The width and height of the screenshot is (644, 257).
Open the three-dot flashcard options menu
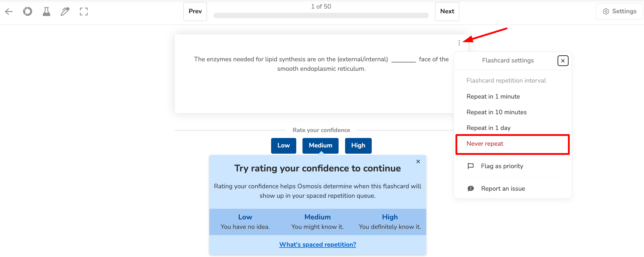click(459, 43)
